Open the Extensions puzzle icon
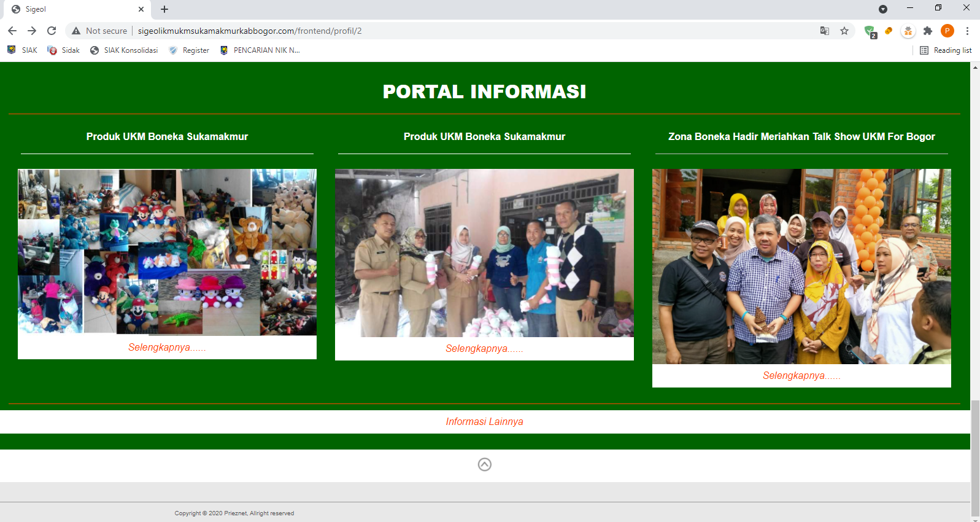 click(928, 31)
